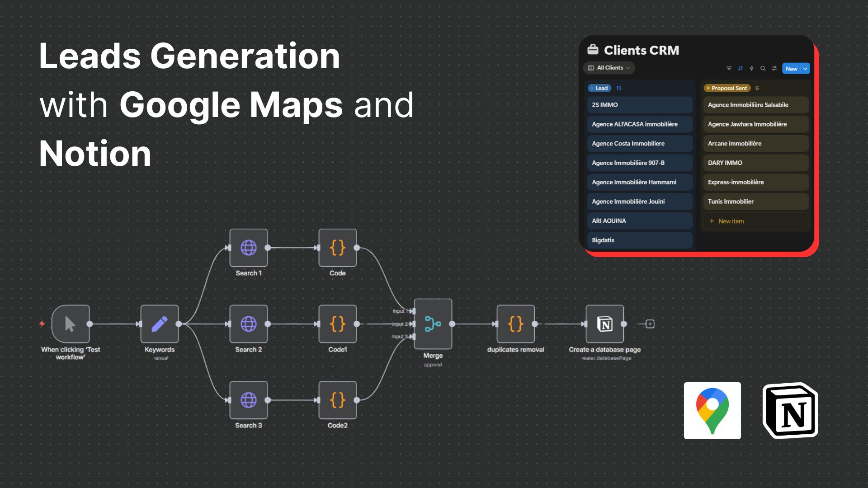Click the plus connector after Notion node
This screenshot has width=868, height=488.
click(x=650, y=324)
